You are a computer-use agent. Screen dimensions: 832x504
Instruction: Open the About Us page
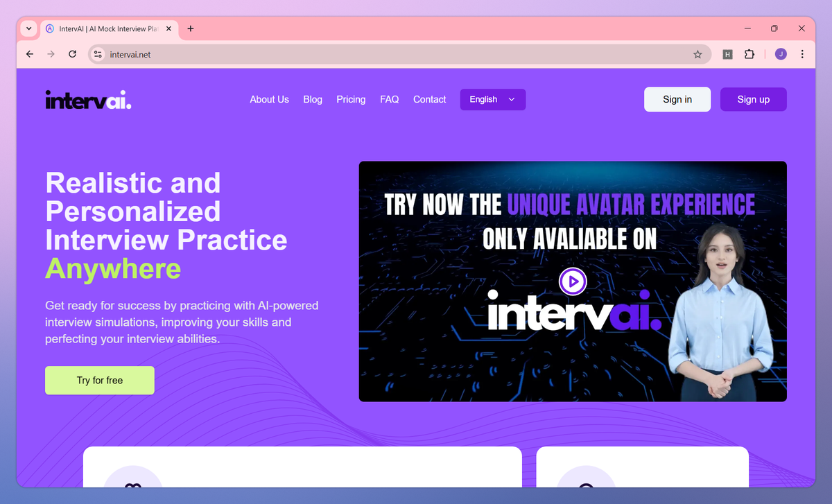269,99
